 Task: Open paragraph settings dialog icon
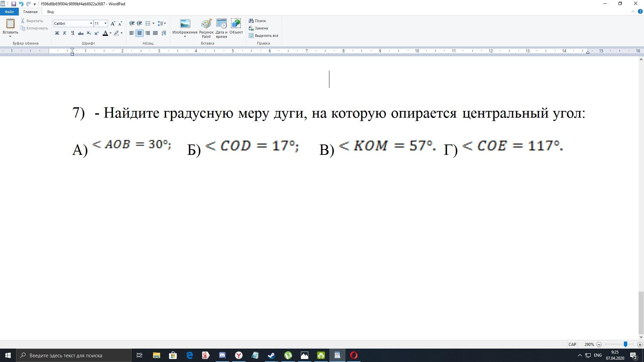point(164,33)
